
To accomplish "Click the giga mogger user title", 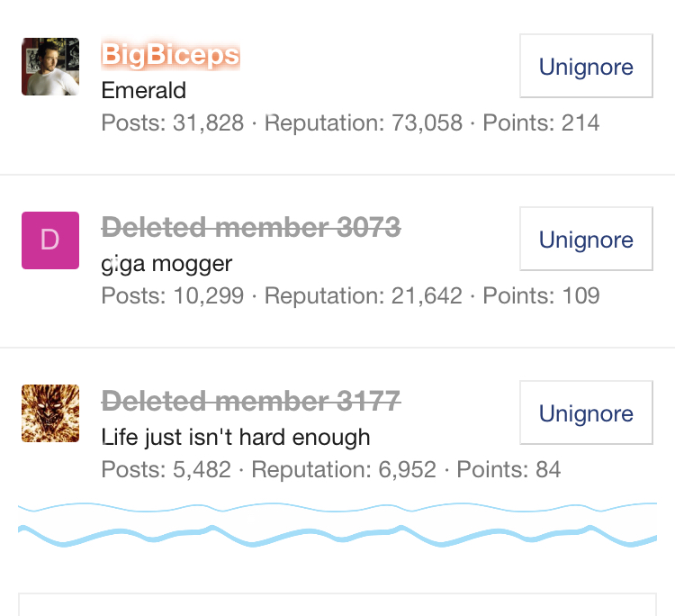I will pos(167,263).
